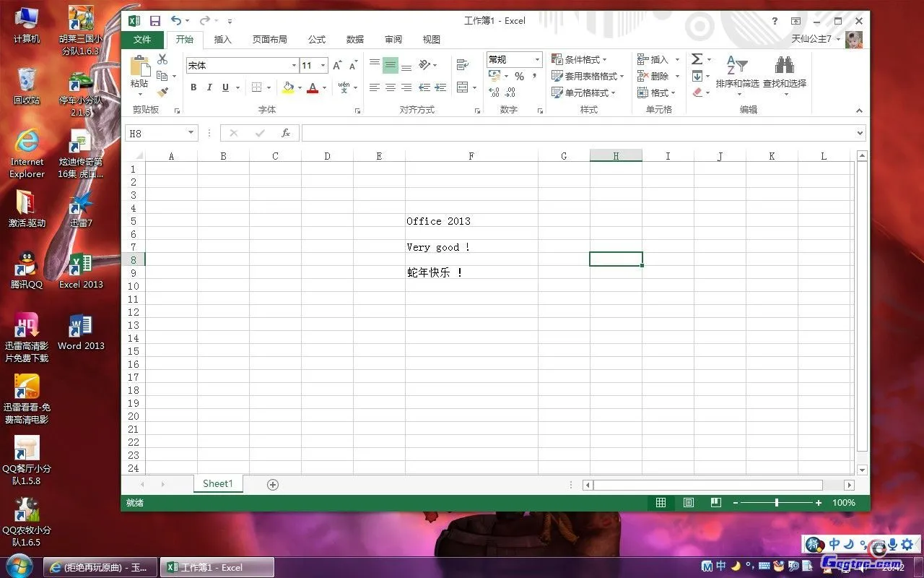
Task: Select the fill color bucket icon
Action: click(x=288, y=87)
